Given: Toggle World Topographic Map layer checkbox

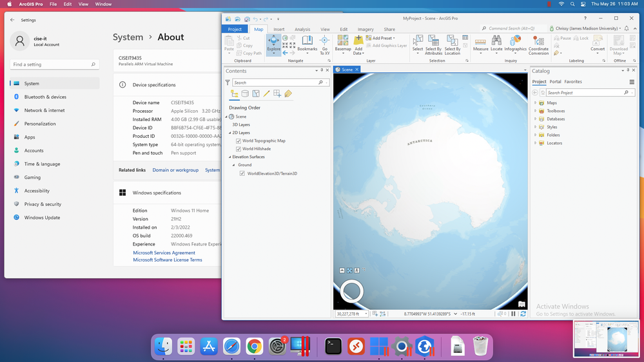Looking at the screenshot, I should tap(239, 141).
